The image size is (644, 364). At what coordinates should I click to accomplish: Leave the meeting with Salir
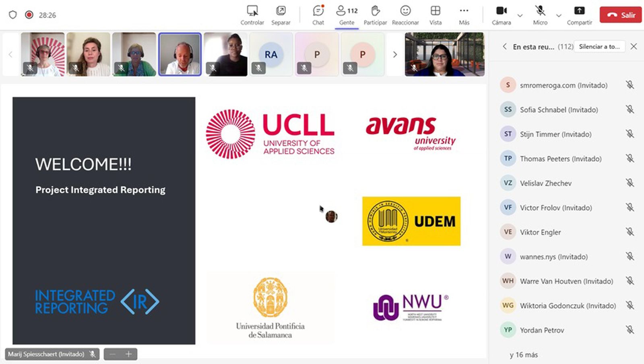pyautogui.click(x=620, y=15)
